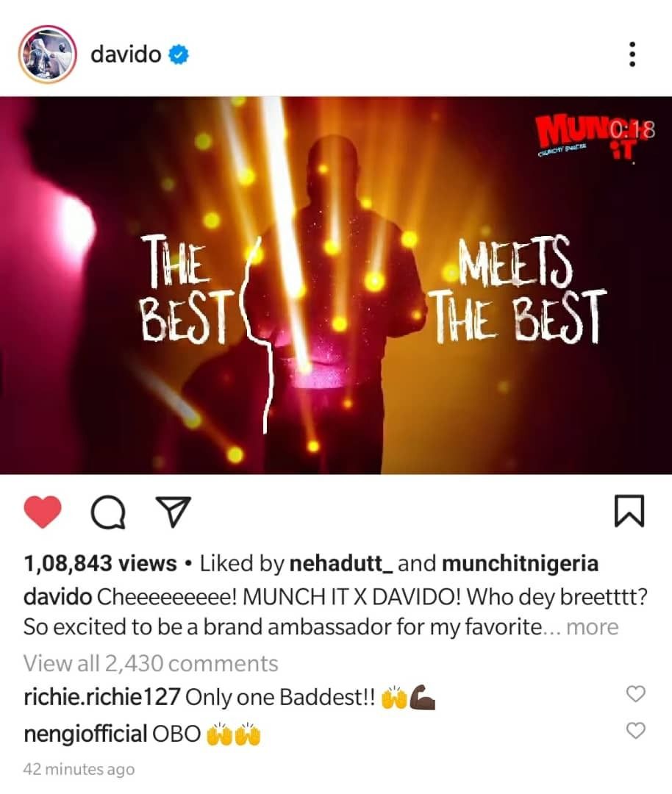672x794 pixels.
Task: Open davido's profile picture story
Action: pos(48,54)
